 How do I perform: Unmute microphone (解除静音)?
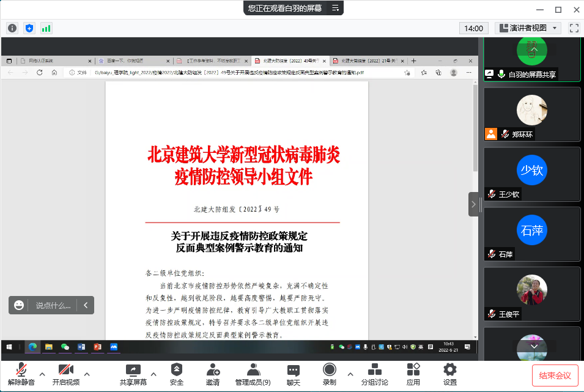click(21, 374)
